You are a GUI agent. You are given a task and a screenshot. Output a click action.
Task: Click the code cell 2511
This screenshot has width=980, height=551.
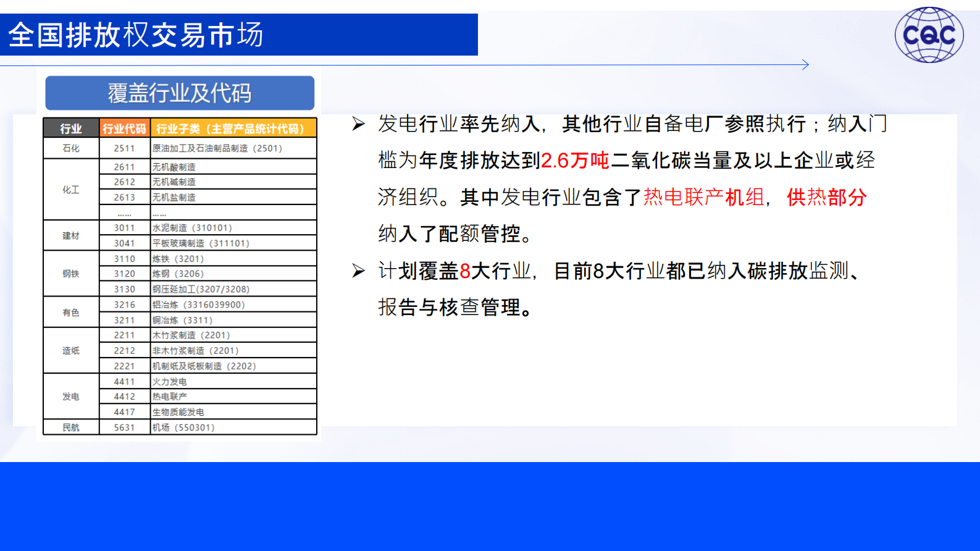[124, 148]
